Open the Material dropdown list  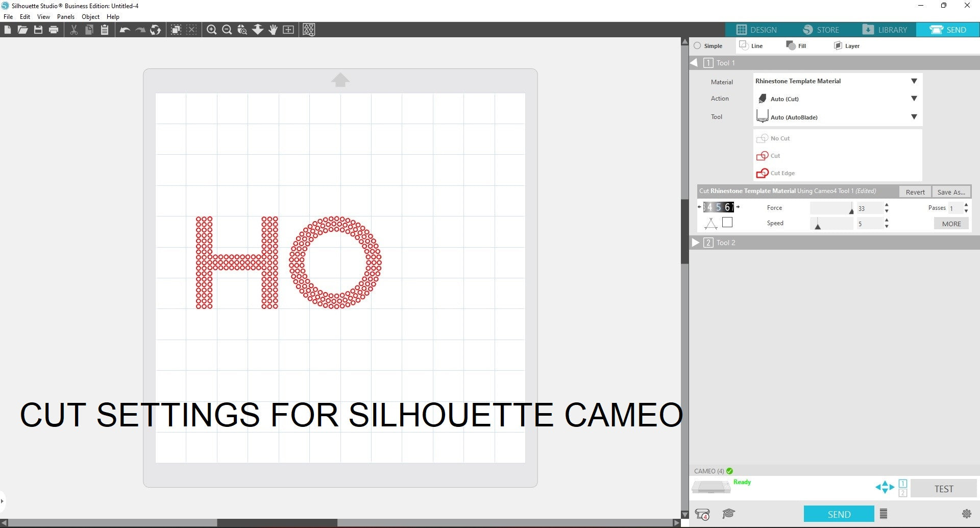914,81
